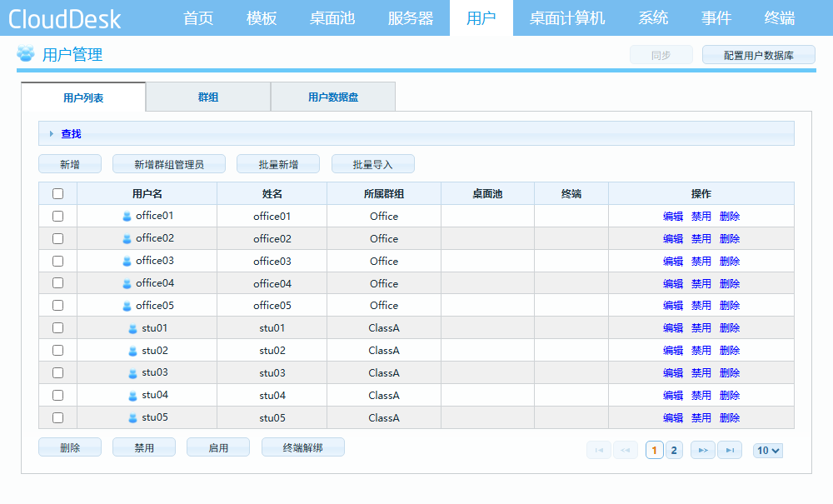Click the user icon next to office02

coord(127,239)
